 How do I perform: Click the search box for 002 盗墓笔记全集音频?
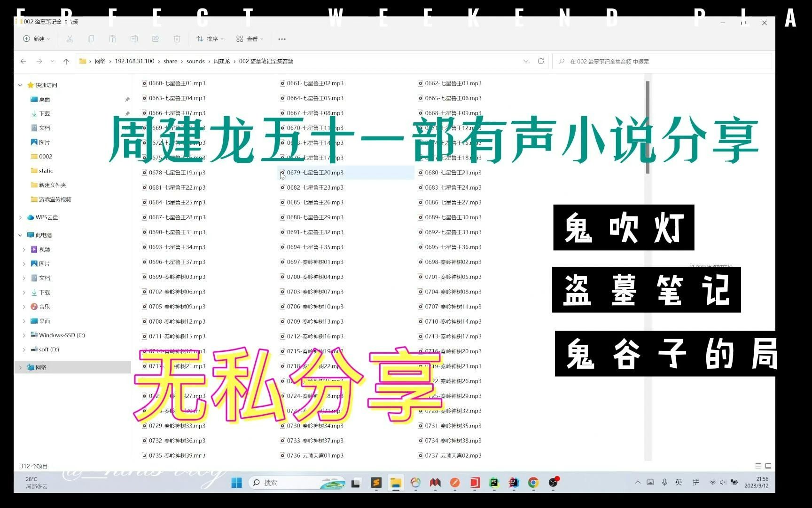click(x=662, y=61)
